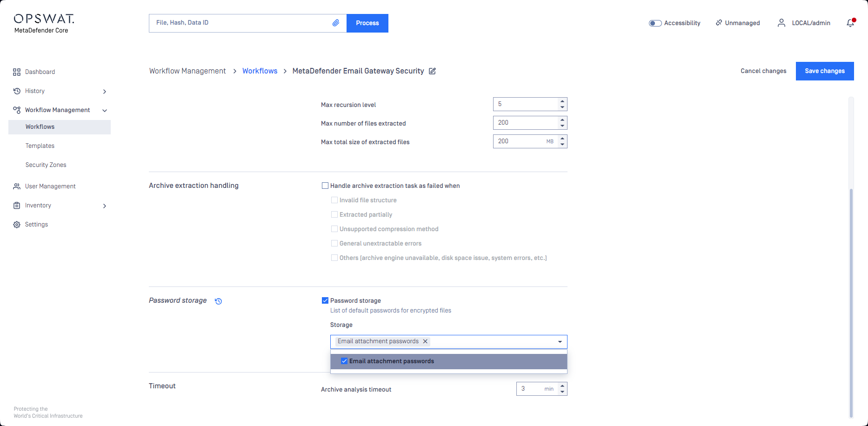Click the OPSWAT MetaDefender Core logo

(44, 23)
